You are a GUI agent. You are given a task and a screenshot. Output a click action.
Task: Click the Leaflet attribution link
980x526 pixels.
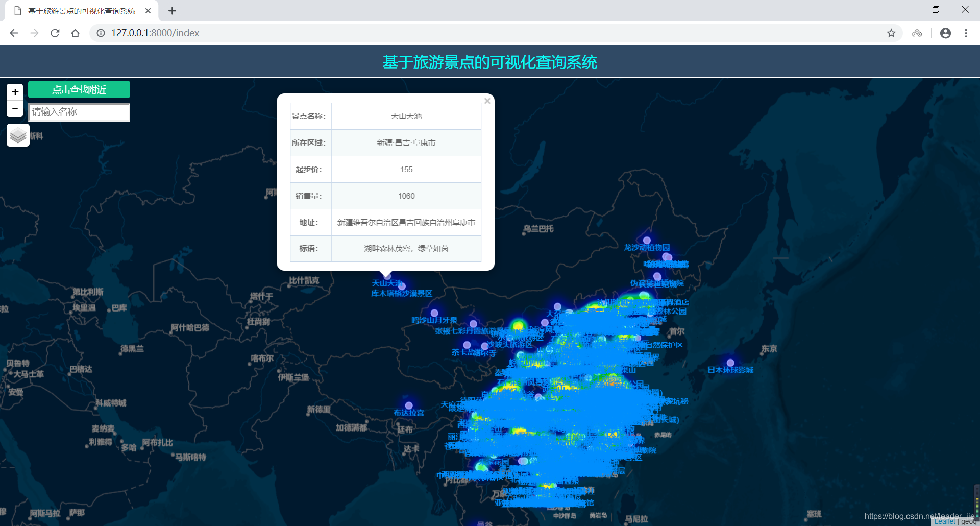coord(945,521)
